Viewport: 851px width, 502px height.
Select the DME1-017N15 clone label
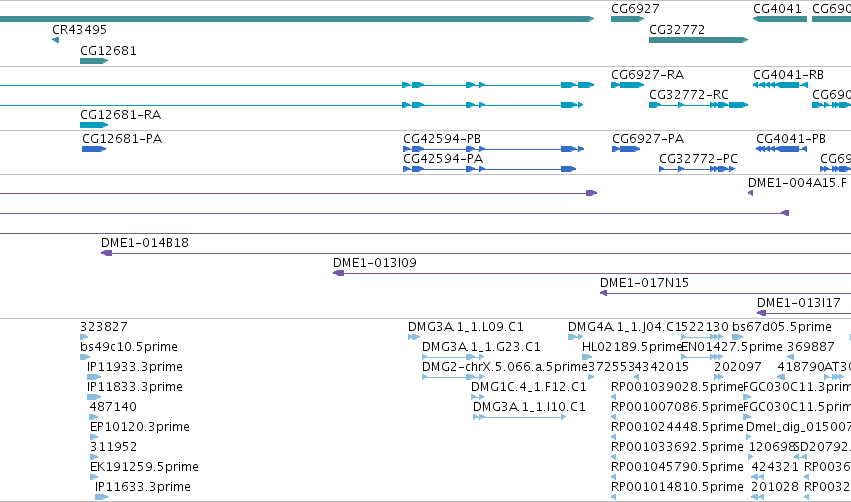[644, 283]
